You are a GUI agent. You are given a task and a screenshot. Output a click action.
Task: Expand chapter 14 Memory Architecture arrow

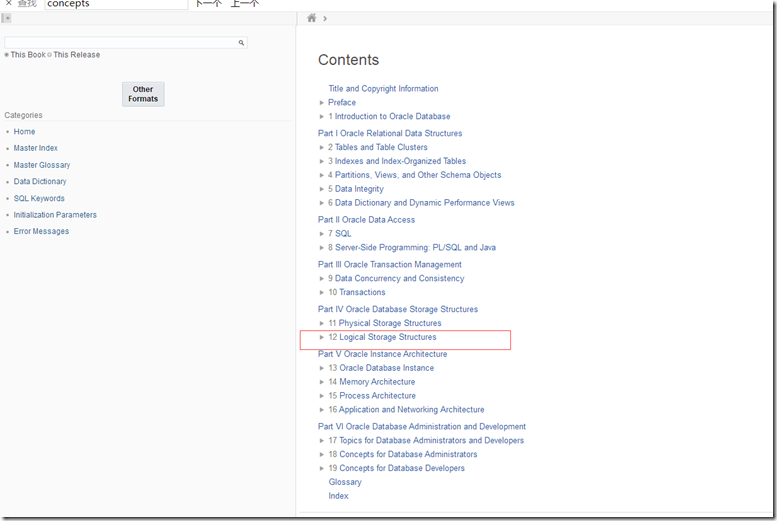click(x=322, y=382)
